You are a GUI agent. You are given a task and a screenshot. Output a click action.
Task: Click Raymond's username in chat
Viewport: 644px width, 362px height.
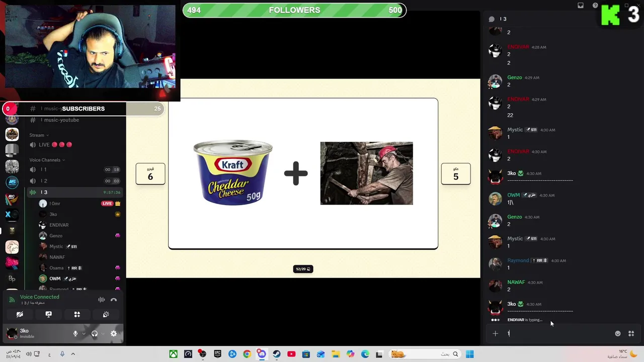(518, 260)
